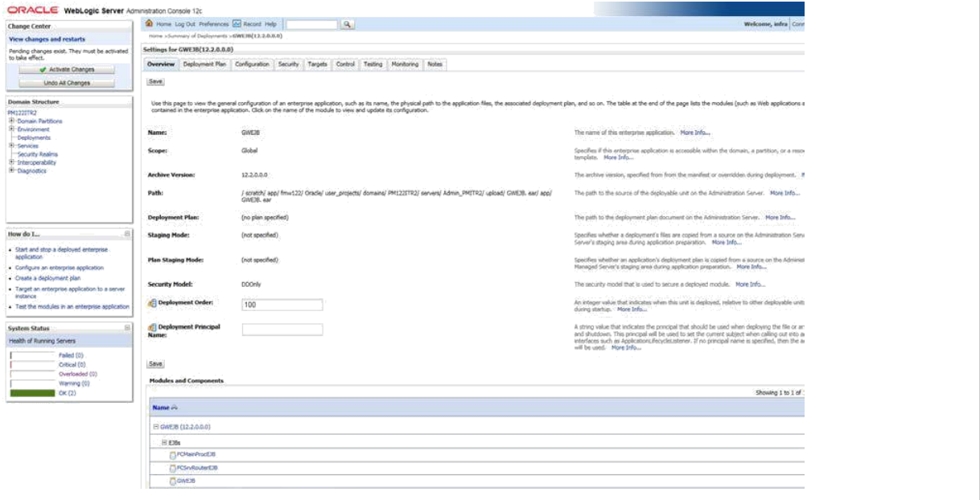The image size is (980, 500).
Task: Minimize the How do I panel
Action: (127, 233)
